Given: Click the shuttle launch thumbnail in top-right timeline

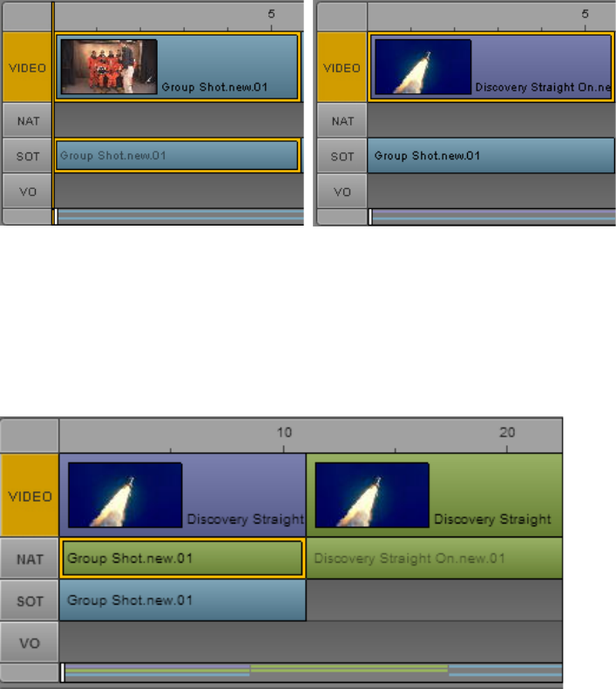Looking at the screenshot, I should click(x=423, y=66).
